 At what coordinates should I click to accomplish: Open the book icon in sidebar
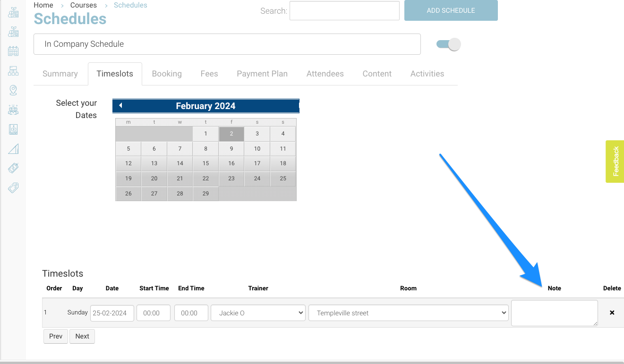pos(13,129)
